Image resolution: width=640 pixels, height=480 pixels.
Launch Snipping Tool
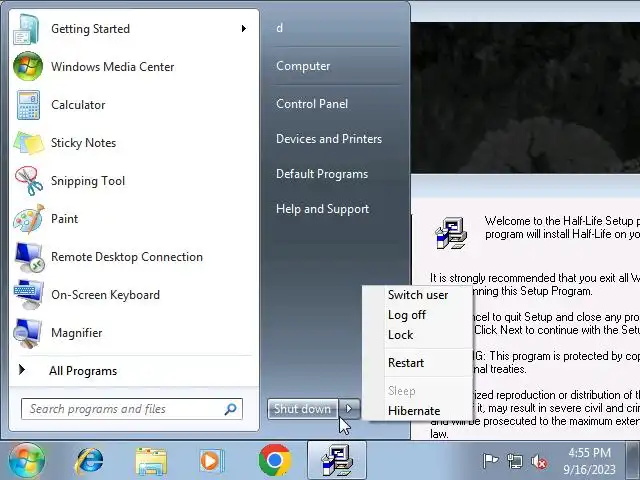tap(134, 181)
